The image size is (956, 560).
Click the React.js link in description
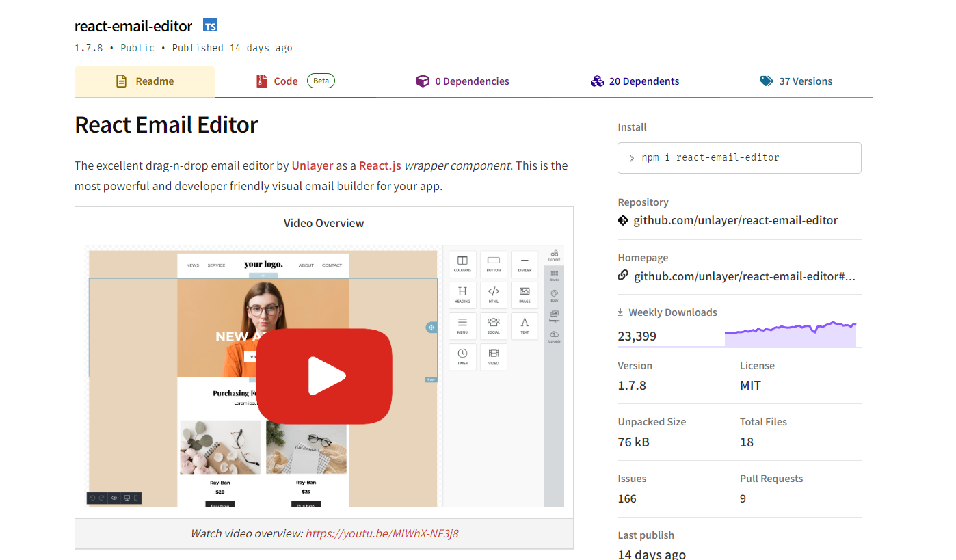(380, 165)
